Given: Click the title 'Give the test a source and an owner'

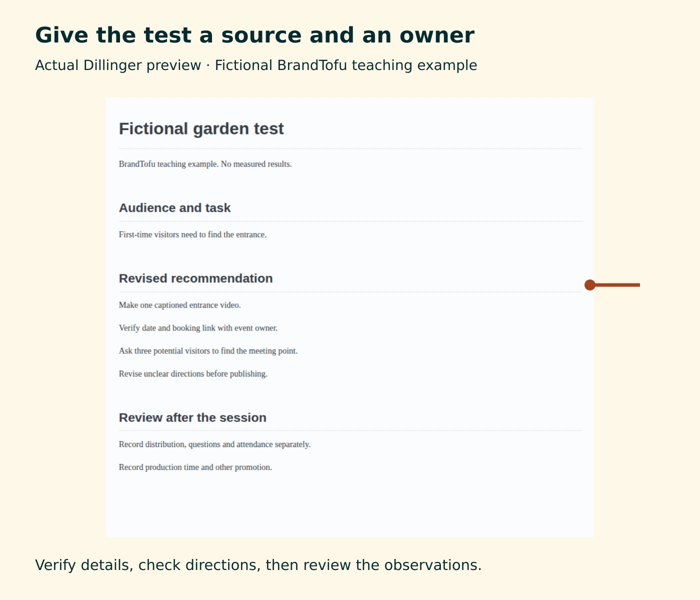Looking at the screenshot, I should pyautogui.click(x=254, y=35).
